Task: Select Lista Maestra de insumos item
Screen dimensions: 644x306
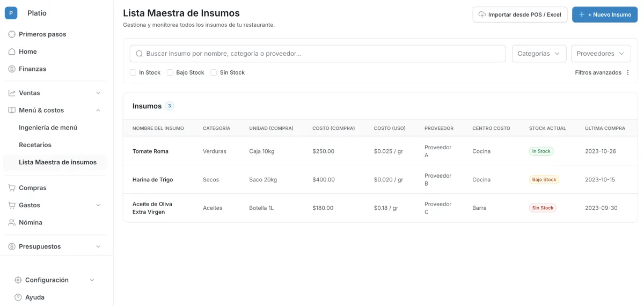Action: click(x=55, y=162)
